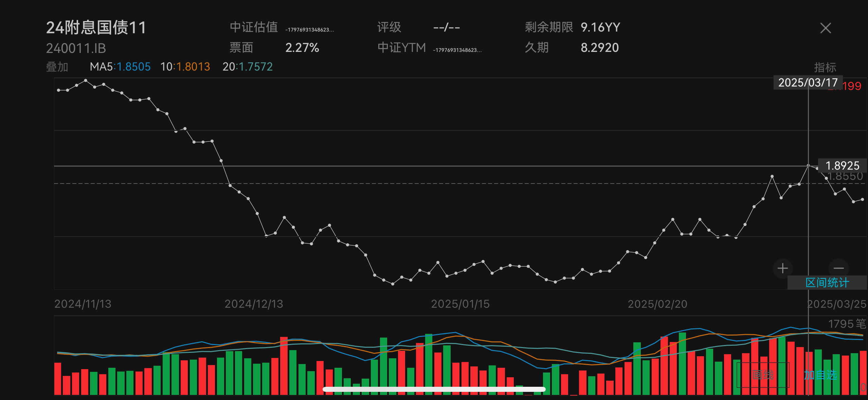Image resolution: width=868 pixels, height=400 pixels.
Task: Open the 指标 indicator selector
Action: pos(825,67)
